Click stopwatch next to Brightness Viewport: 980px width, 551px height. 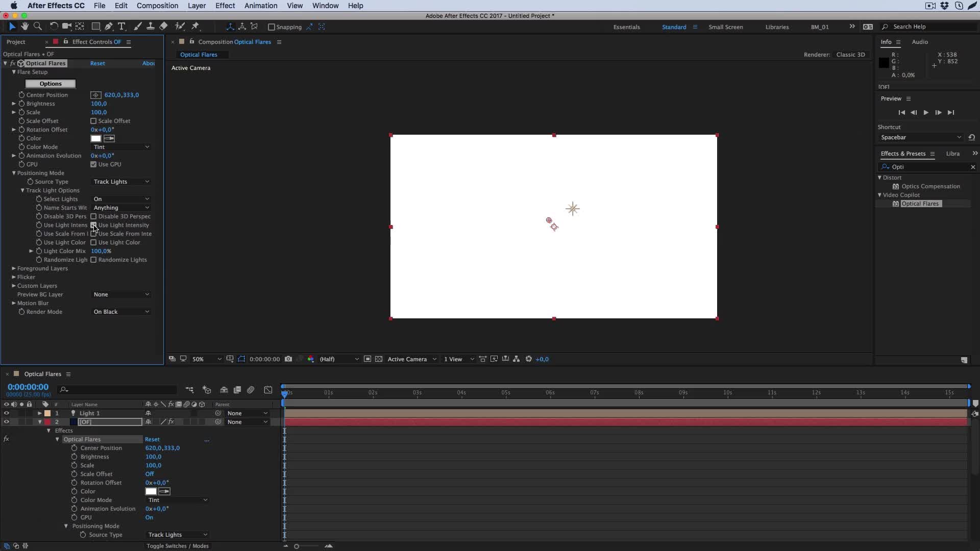pos(21,104)
